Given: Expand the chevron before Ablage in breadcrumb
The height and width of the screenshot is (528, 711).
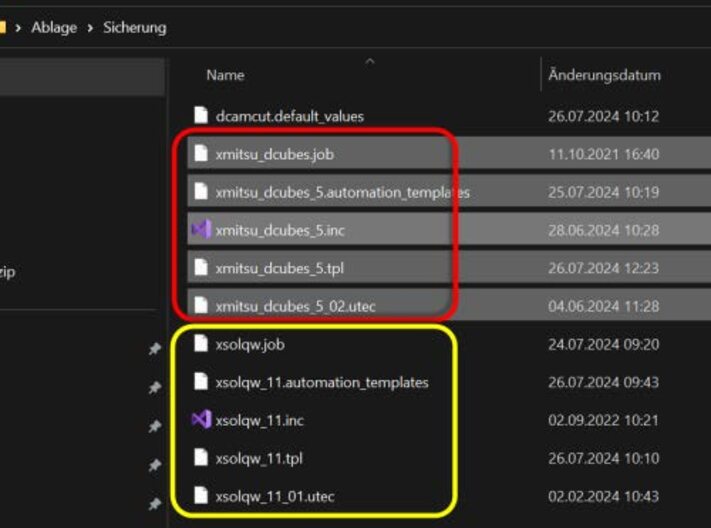Looking at the screenshot, I should 18,27.
